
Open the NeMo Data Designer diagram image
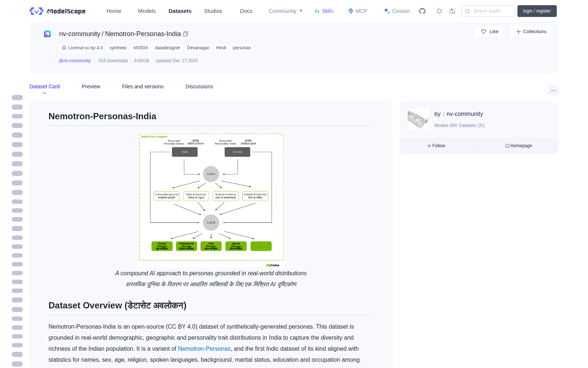click(x=211, y=200)
